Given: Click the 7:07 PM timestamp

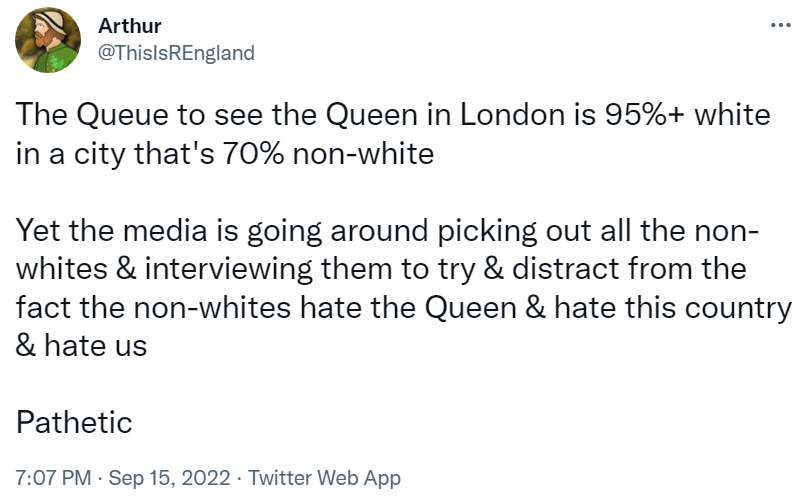Looking at the screenshot, I should pyautogui.click(x=50, y=477).
